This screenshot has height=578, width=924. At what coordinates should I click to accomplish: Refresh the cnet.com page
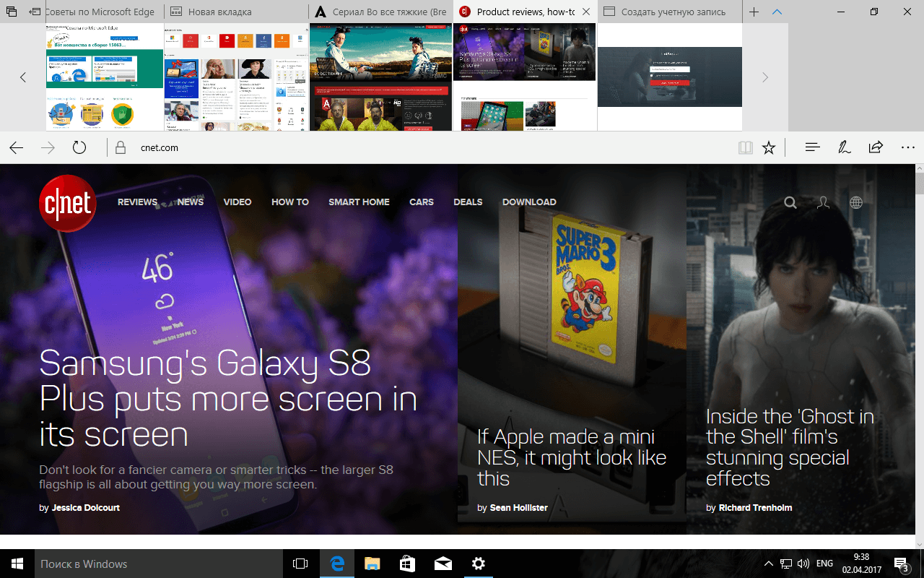click(79, 147)
